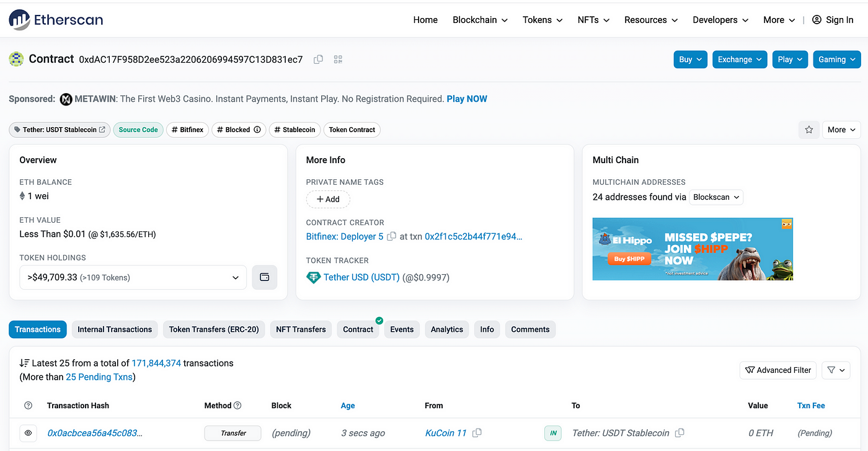Click the Stablecoin hashtag tag

click(x=295, y=130)
